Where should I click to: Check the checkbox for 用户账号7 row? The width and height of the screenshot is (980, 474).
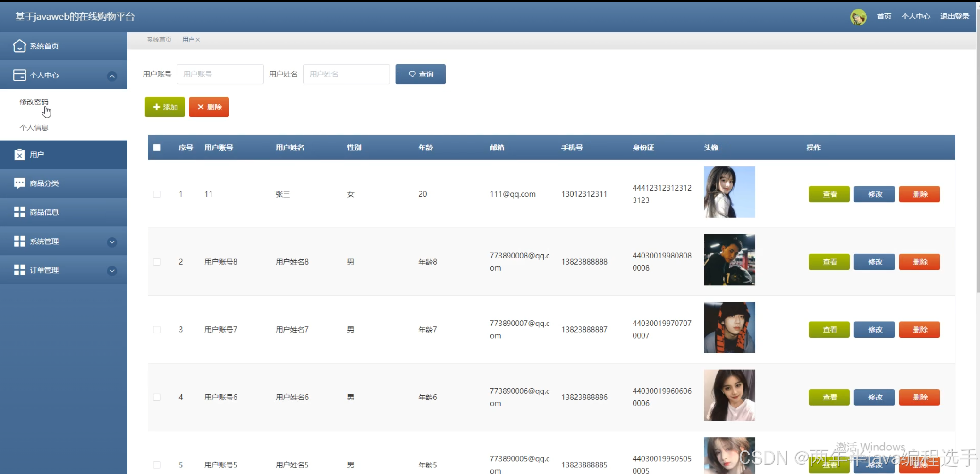157,330
